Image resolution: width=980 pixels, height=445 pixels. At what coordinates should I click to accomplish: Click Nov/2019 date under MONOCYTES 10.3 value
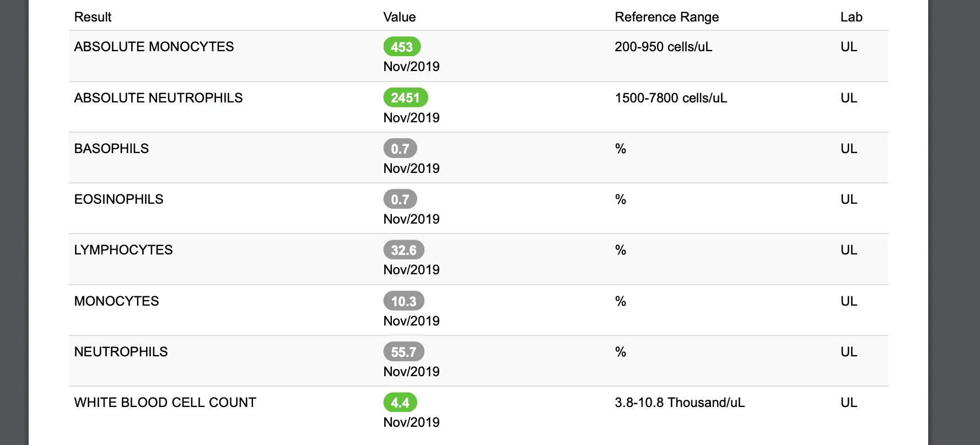[x=412, y=321]
